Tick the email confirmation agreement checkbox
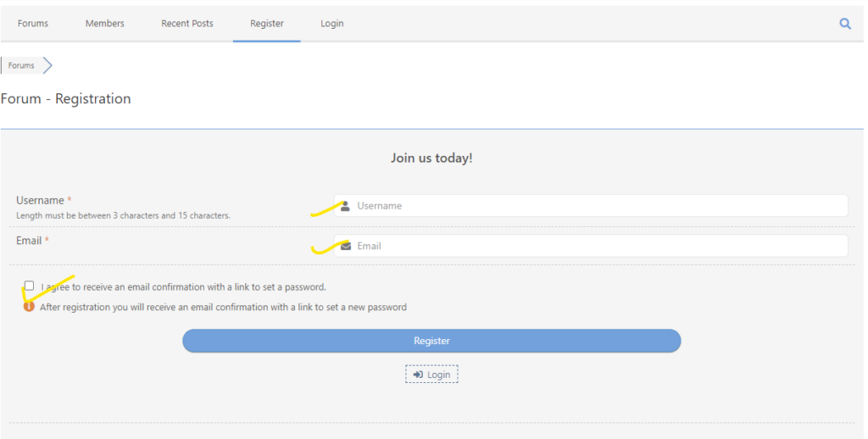This screenshot has height=439, width=868. 30,286
